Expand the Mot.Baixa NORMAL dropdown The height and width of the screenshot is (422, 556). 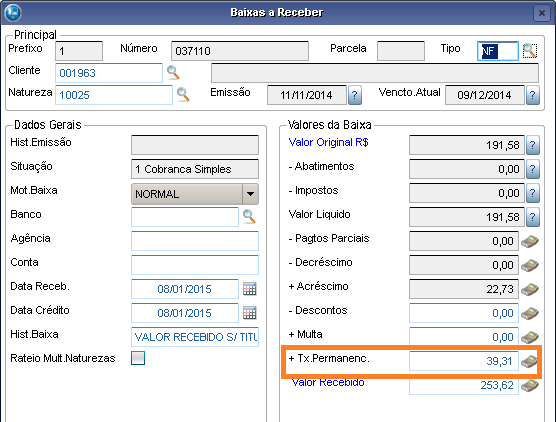(x=250, y=194)
